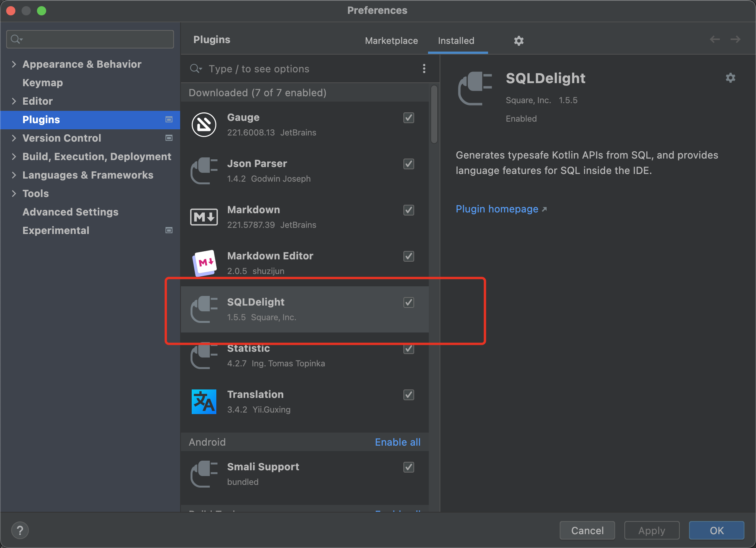Click the project-level icon beside Plugins
The width and height of the screenshot is (756, 548).
click(x=169, y=120)
